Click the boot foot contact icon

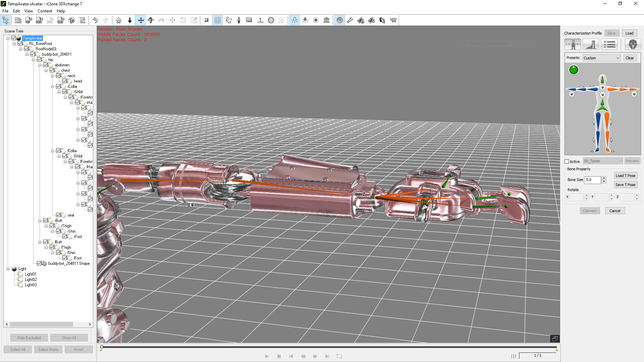point(591,44)
